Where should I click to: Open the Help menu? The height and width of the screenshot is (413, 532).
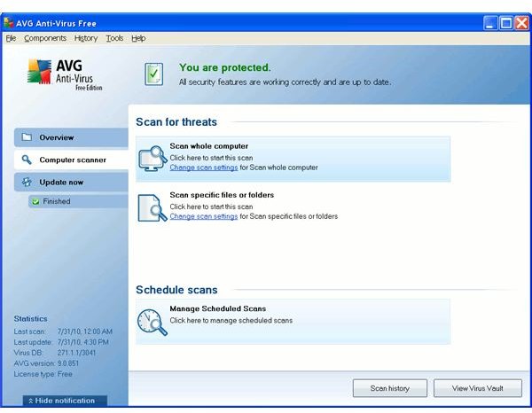[138, 38]
